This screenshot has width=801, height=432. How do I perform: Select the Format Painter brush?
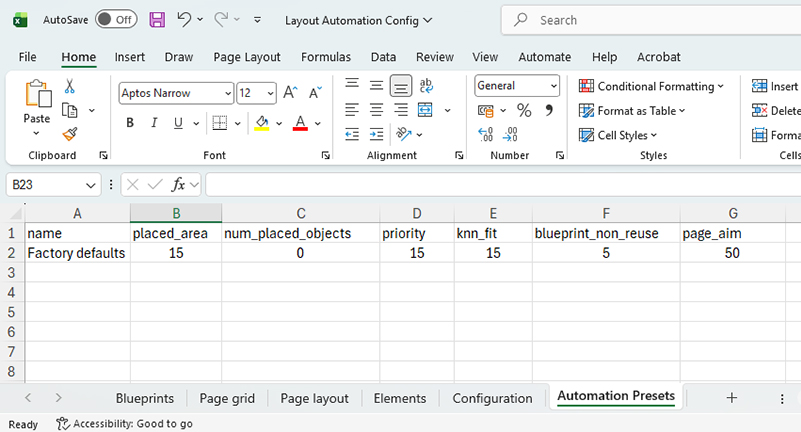pos(70,134)
